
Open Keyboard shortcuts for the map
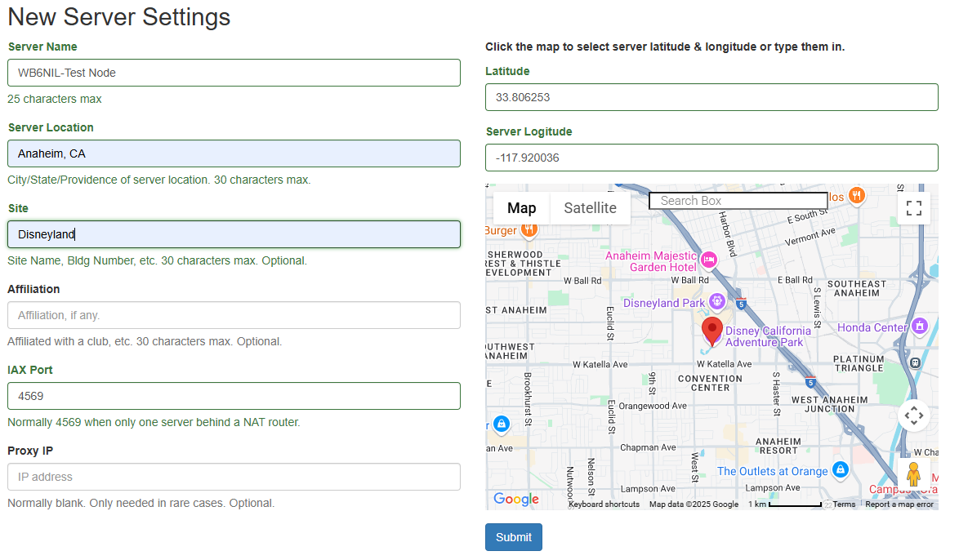click(604, 504)
